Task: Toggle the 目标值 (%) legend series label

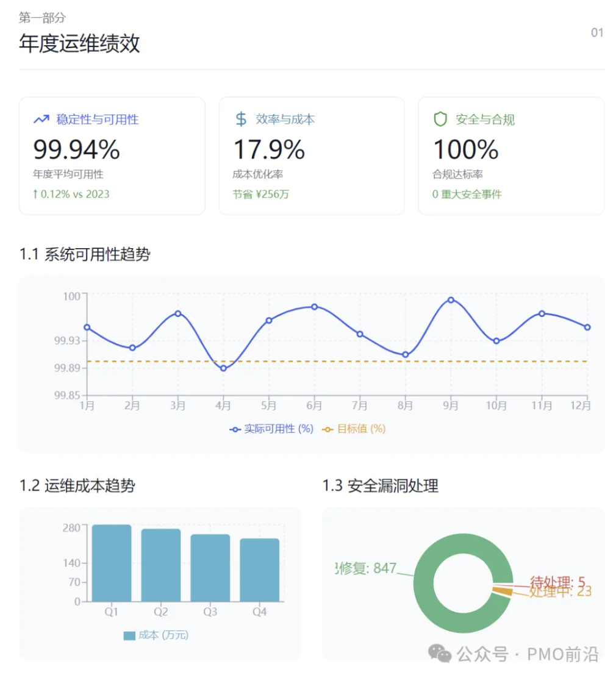Action: [361, 429]
